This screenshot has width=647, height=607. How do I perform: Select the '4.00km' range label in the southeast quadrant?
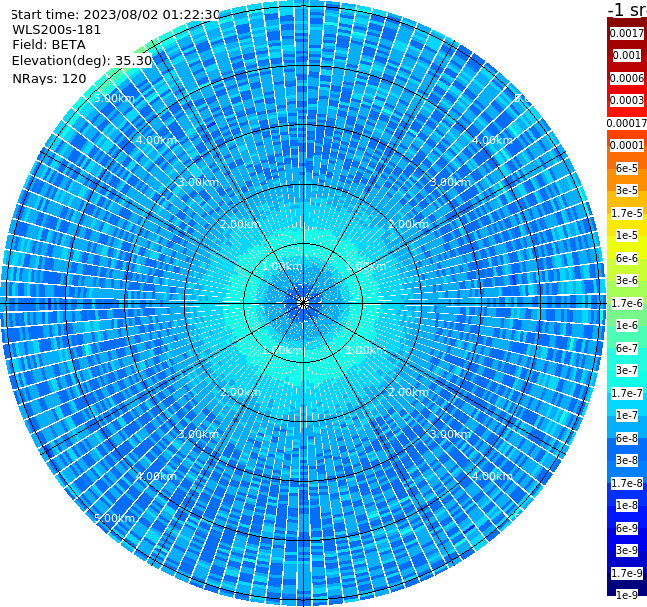(492, 476)
